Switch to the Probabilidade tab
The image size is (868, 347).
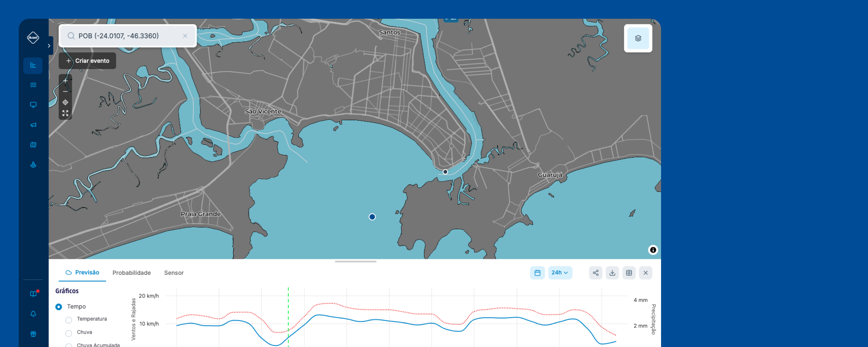(x=132, y=273)
